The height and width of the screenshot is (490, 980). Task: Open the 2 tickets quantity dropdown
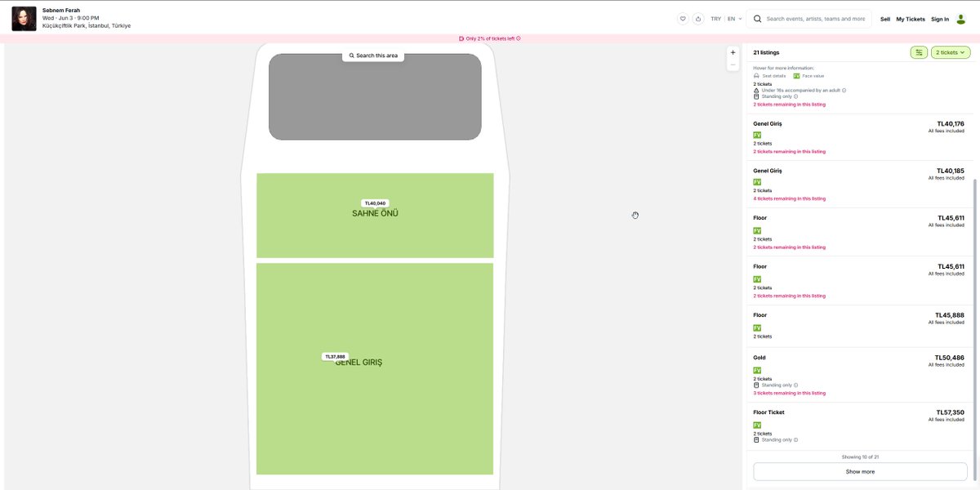[951, 52]
